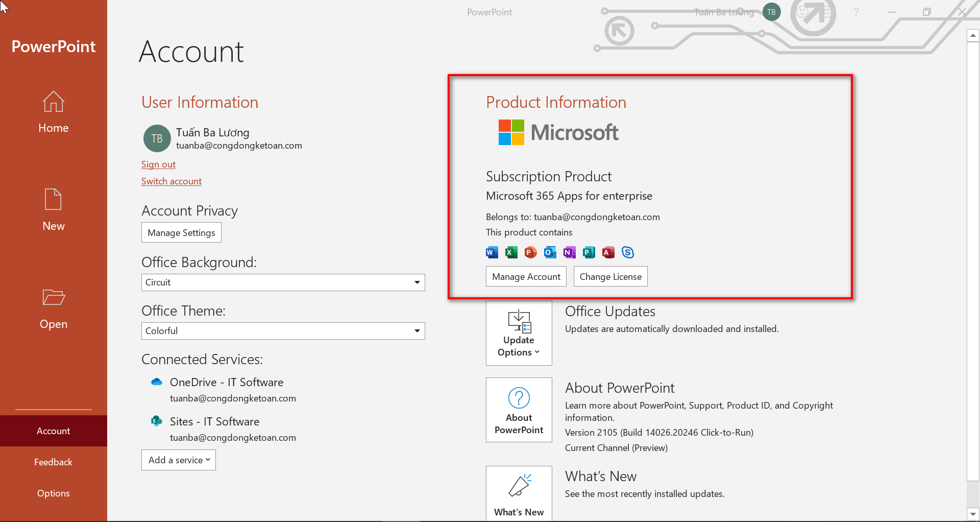The height and width of the screenshot is (522, 980).
Task: Click the TB account avatar in title bar
Action: 771,12
